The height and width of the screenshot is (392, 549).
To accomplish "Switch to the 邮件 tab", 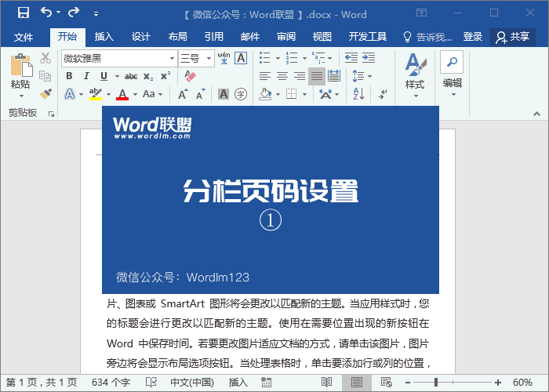I will [x=250, y=36].
